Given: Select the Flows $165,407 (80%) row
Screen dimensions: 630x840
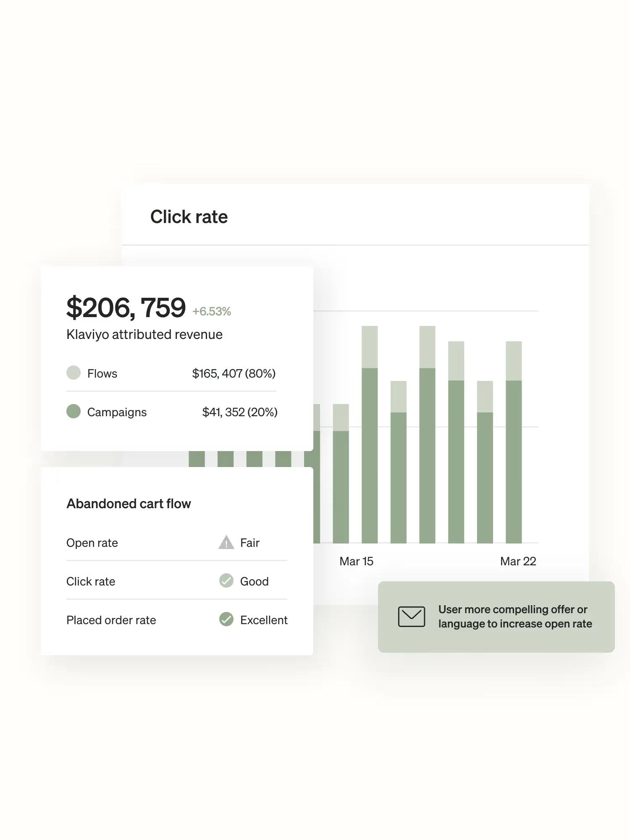Looking at the screenshot, I should point(171,373).
